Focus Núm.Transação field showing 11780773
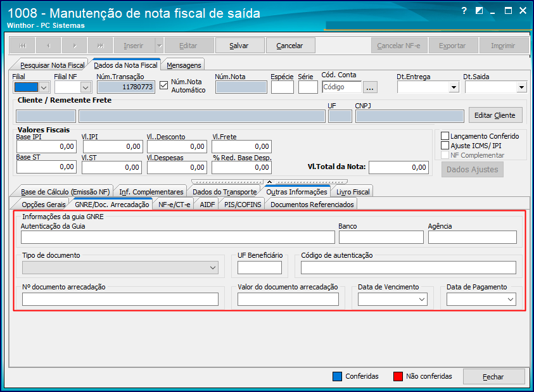The image size is (534, 392). click(x=126, y=87)
